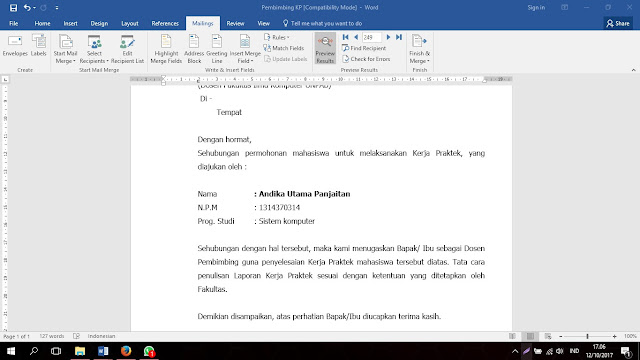Open the Rules dropdown
Image resolution: width=640 pixels, height=360 pixels.
(277, 37)
